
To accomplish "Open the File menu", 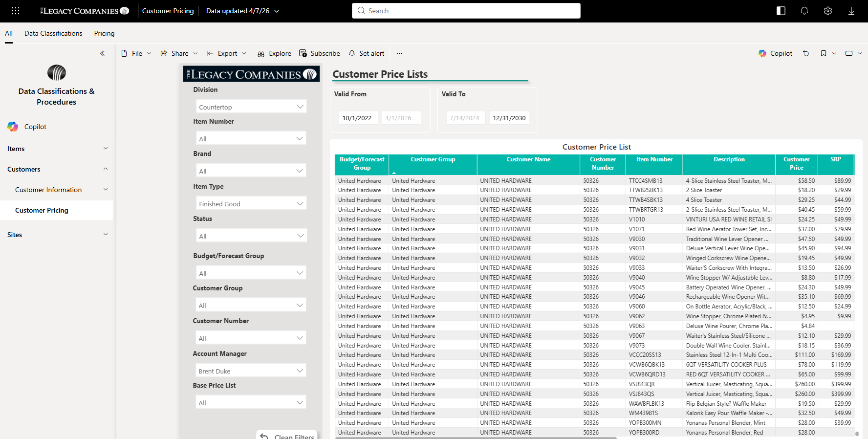I will click(x=136, y=53).
